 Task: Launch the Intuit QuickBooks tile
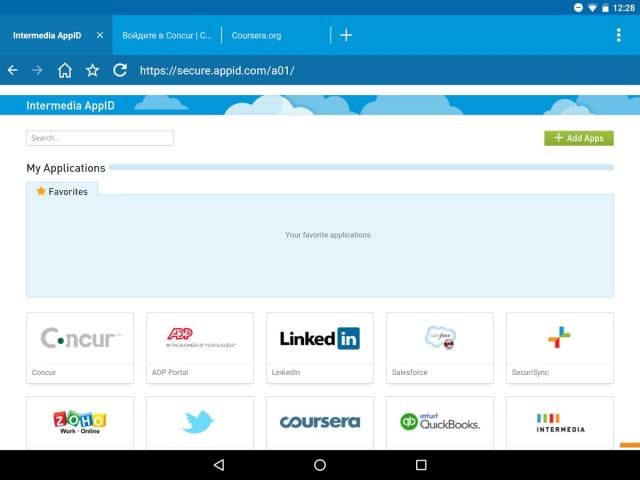pyautogui.click(x=440, y=422)
